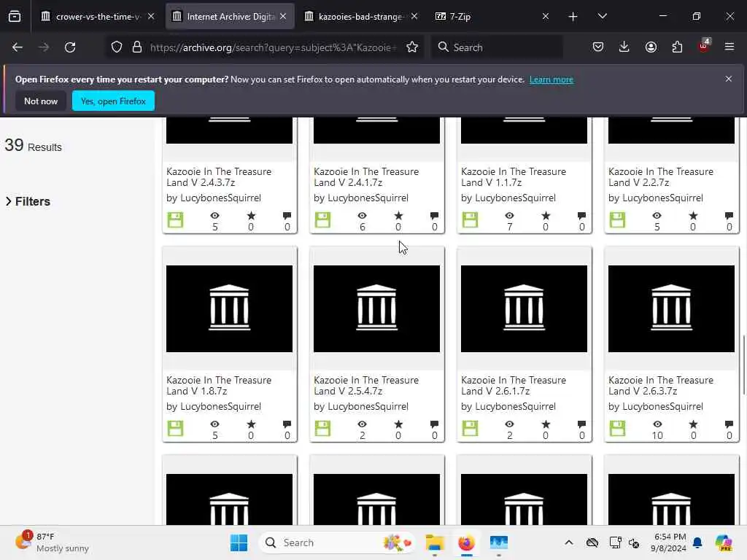Open Kazooie In The Treasure Land V 2.6.3.7z

(x=661, y=385)
